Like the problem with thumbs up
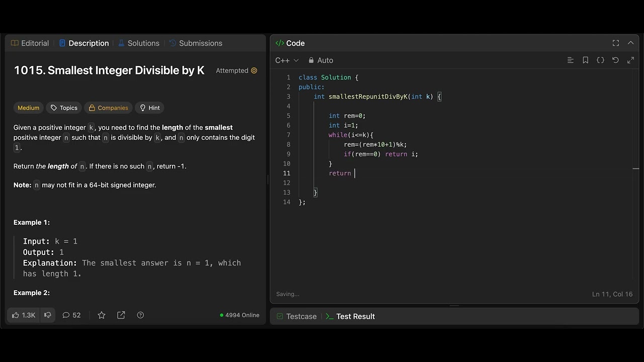Viewport: 644px width, 362px height. point(24,315)
